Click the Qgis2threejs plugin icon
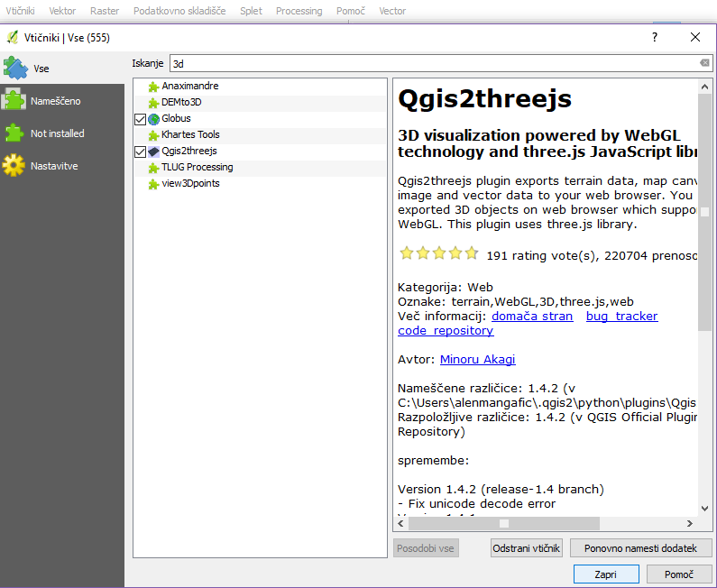 click(x=153, y=152)
